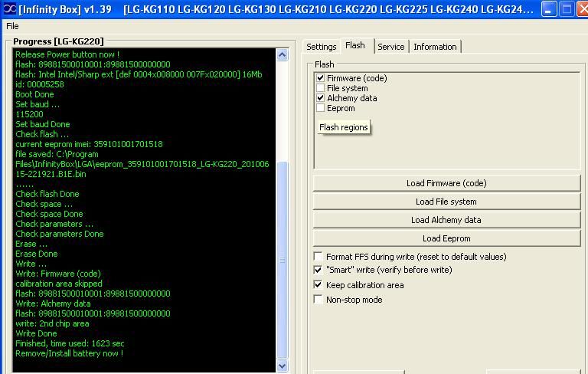
Task: Toggle "Smart" write verify option
Action: click(318, 270)
